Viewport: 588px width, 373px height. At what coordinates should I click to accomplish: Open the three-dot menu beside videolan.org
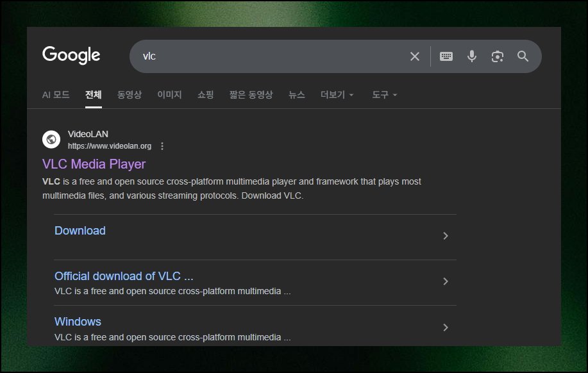(162, 146)
